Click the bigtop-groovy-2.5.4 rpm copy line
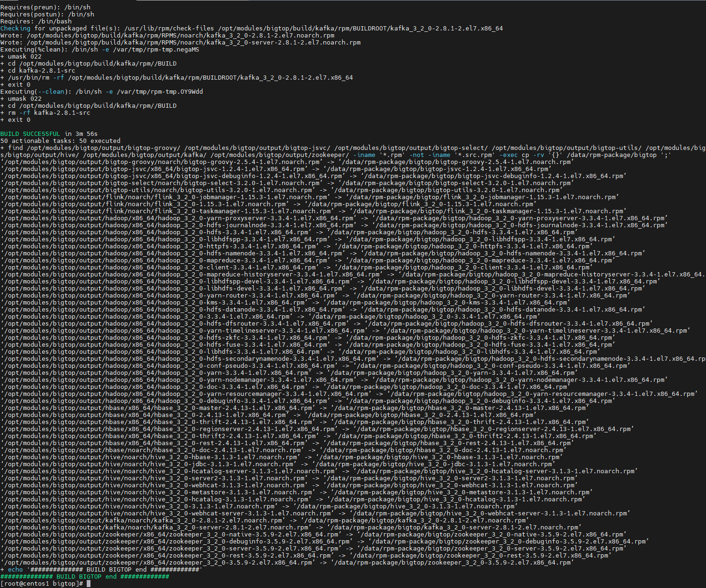This screenshot has width=706, height=588. coord(286,162)
